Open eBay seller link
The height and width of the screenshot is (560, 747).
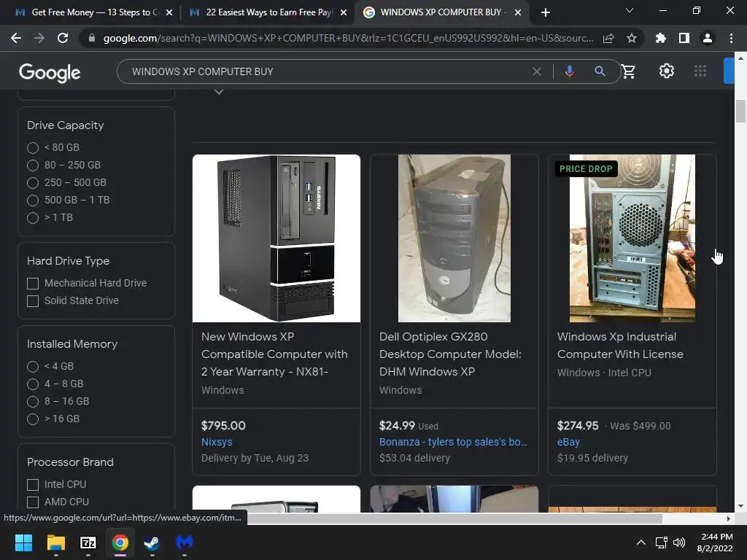tap(568, 442)
